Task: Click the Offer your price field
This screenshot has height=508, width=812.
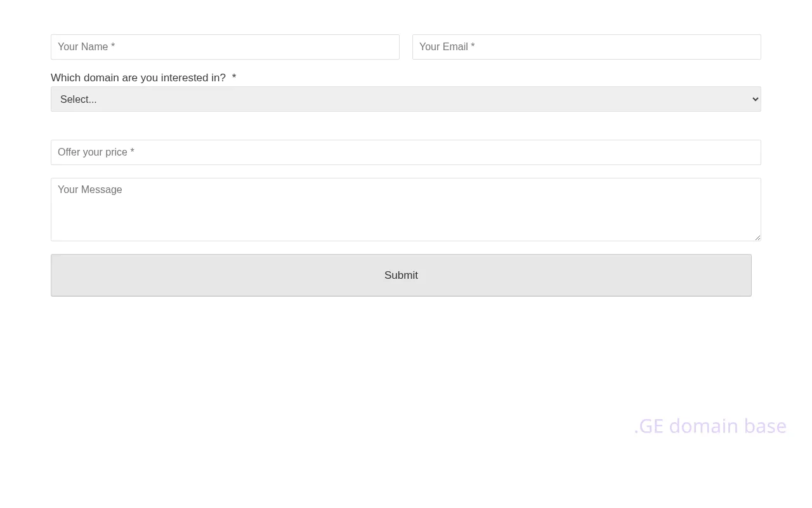Action: point(406,152)
